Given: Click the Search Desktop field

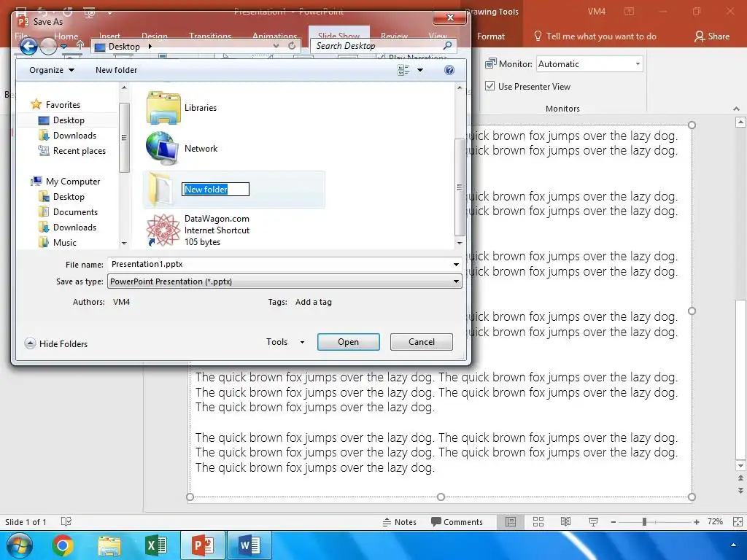Looking at the screenshot, I should (384, 46).
